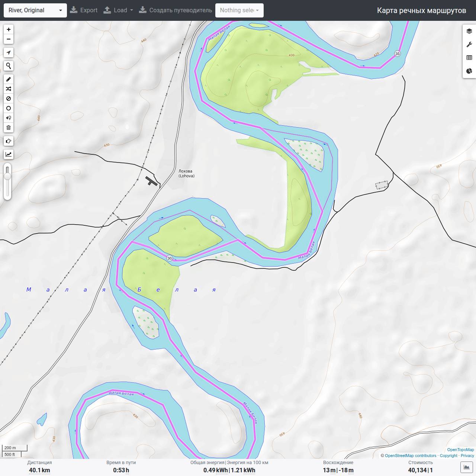Open the Nothing selected dropdown
This screenshot has width=476, height=476.
click(x=239, y=10)
